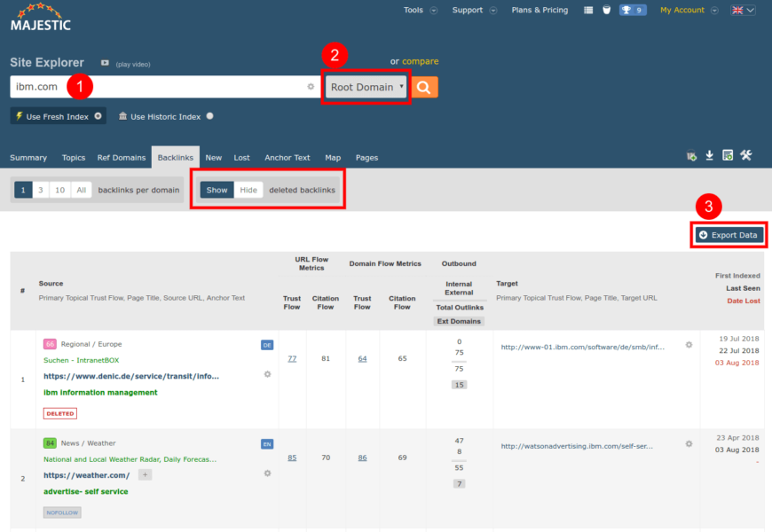Click the gear icon inside search field

click(x=311, y=87)
